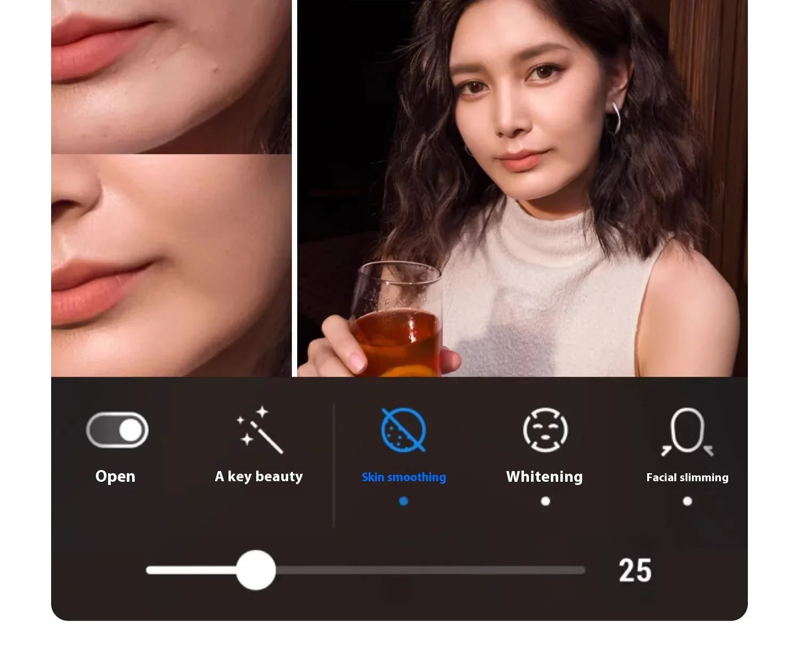
Task: Click the blue dot under Skin smoothing
Action: click(x=403, y=501)
